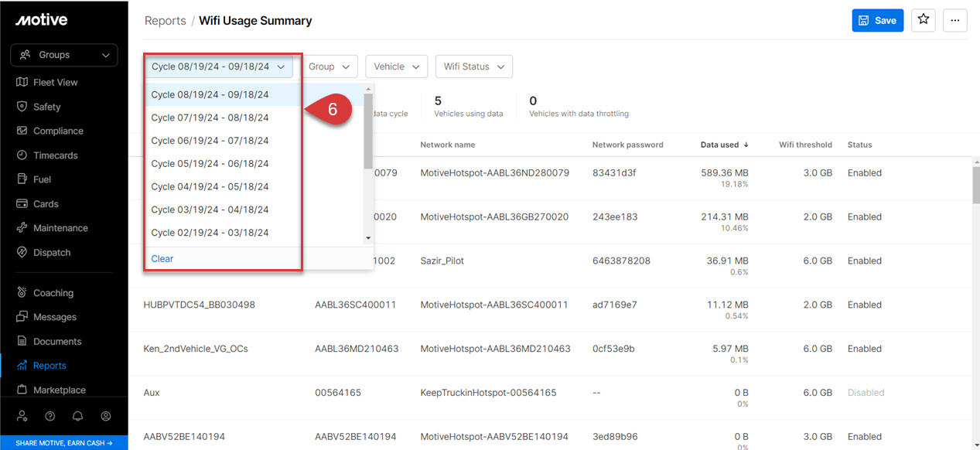Open the Vehicle filter dropdown

click(x=397, y=66)
